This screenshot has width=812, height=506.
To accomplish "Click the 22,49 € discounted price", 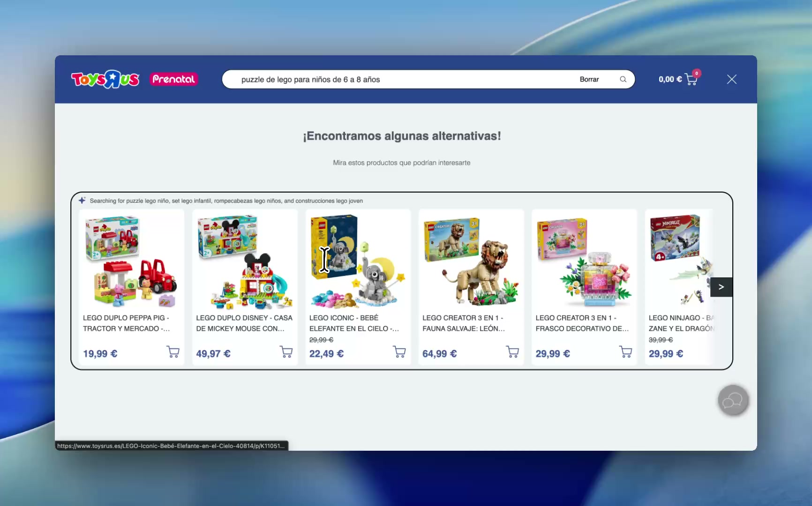I will click(x=326, y=354).
